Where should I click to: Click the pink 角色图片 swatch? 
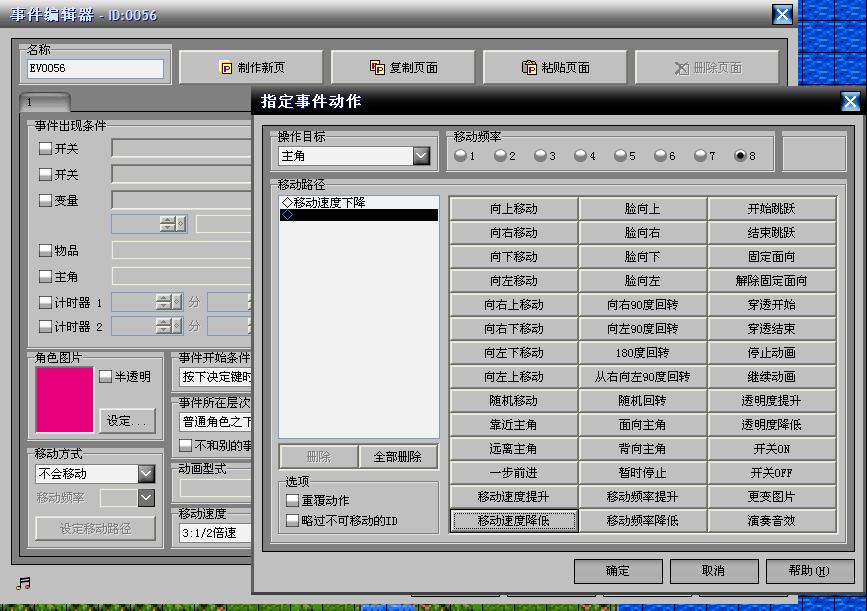(x=64, y=399)
